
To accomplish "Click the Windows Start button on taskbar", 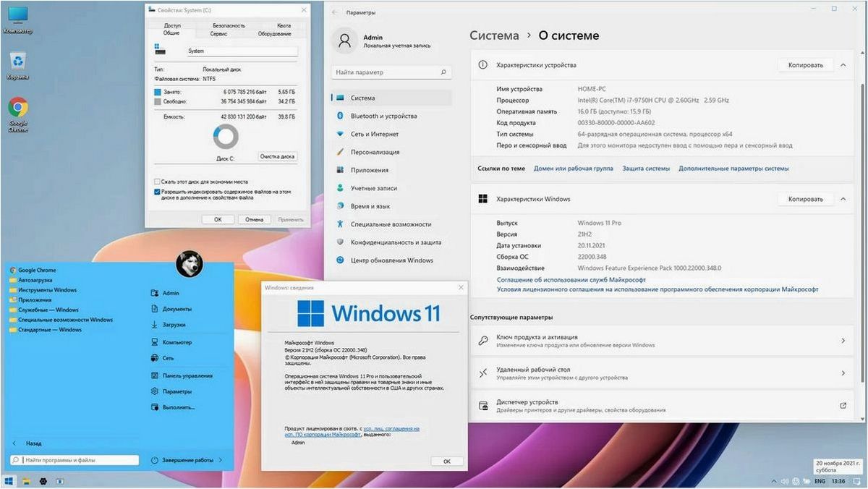I will click(9, 480).
